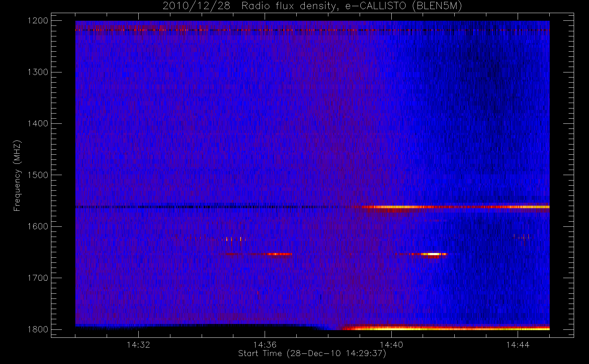This screenshot has width=589, height=364.
Task: Click the bright white burst near 1650 MHz at 14:41
Action: pyautogui.click(x=434, y=254)
